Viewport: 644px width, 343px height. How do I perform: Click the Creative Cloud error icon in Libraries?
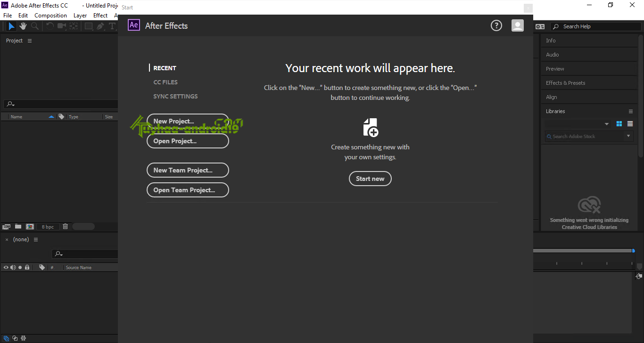pos(589,205)
